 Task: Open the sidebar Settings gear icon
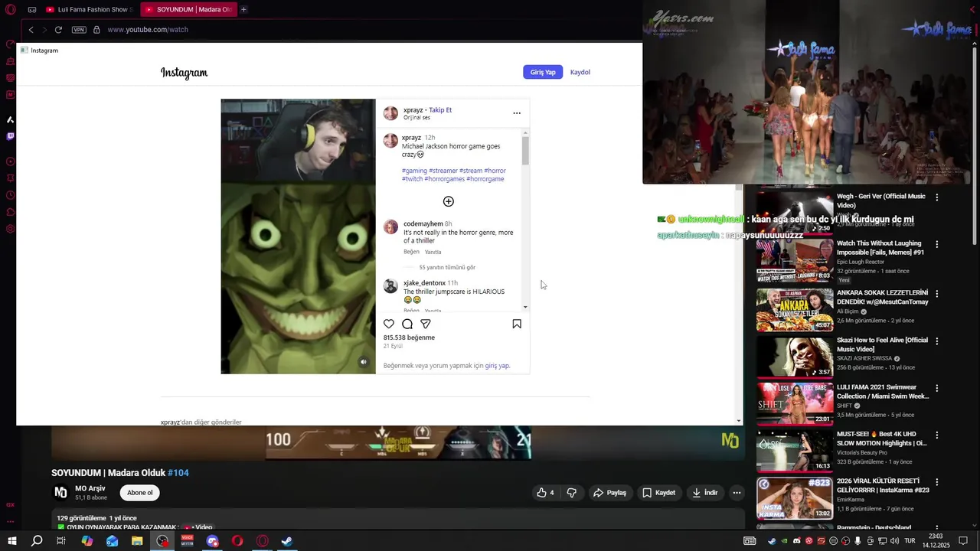[x=10, y=229]
